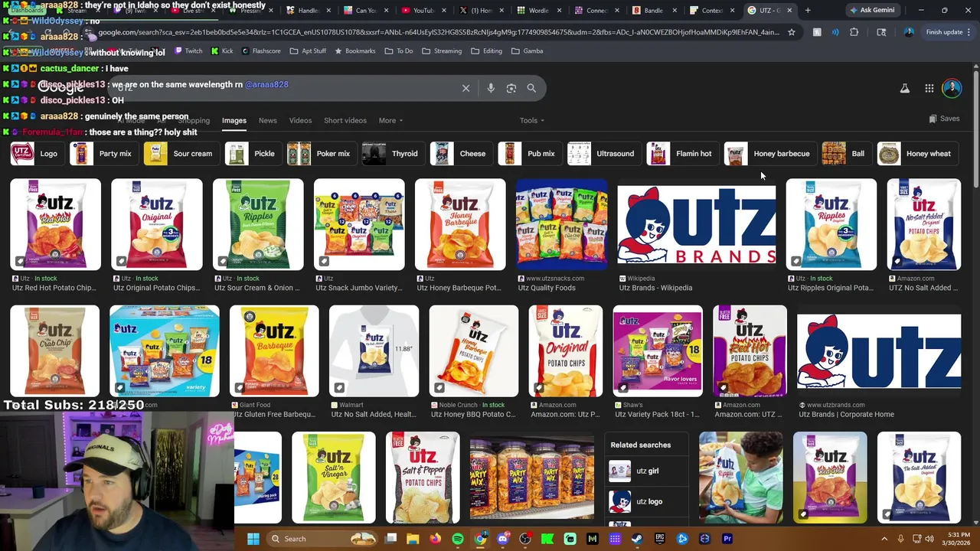The height and width of the screenshot is (551, 980).
Task: Switch to the Short videos tab
Action: coord(345,120)
